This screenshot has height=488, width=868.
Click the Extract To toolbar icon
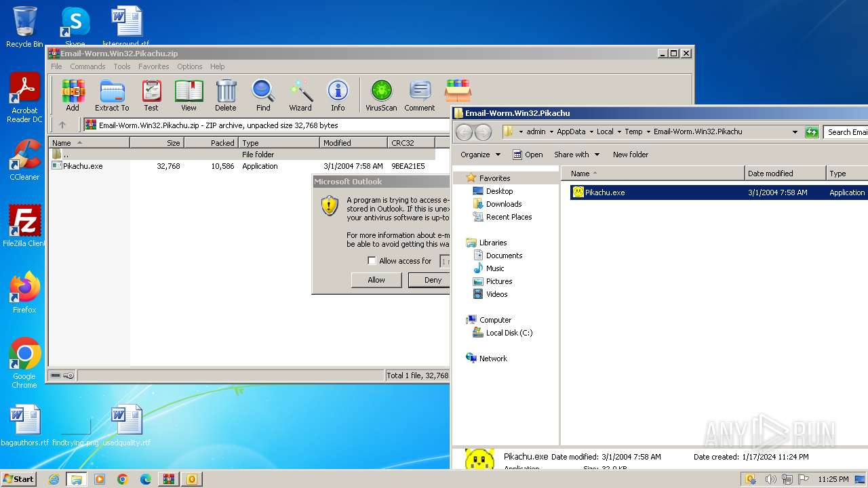pyautogui.click(x=112, y=95)
